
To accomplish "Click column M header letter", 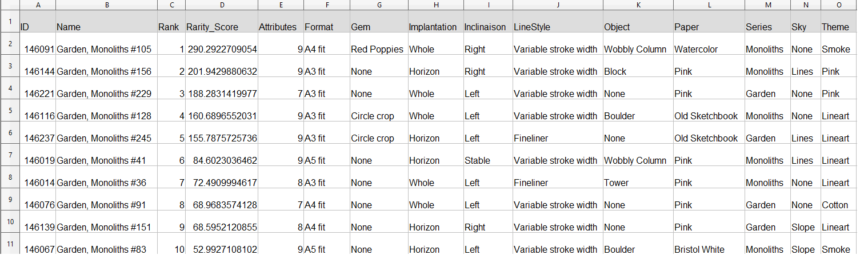I will point(767,5).
